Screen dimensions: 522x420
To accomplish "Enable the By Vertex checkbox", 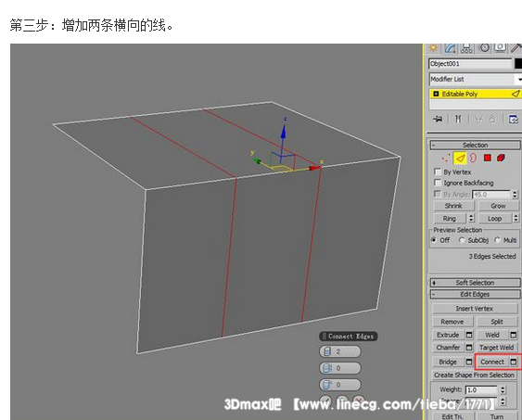I will click(438, 172).
